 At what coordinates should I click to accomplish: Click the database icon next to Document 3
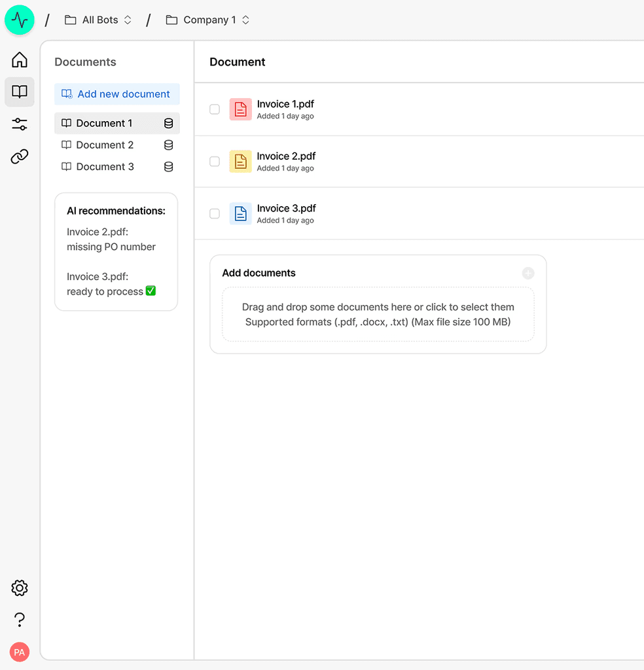168,166
